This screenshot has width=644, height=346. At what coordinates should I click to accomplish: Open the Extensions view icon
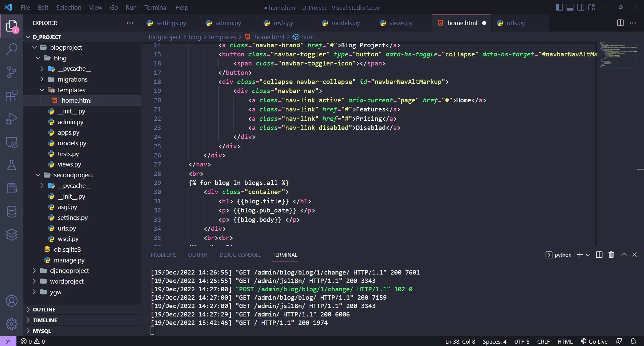12,96
